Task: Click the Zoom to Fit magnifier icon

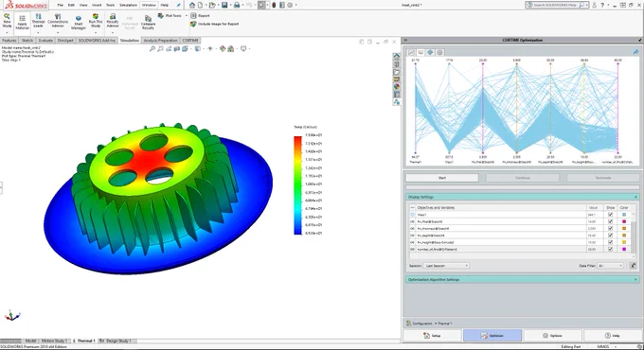Action: (x=152, y=49)
